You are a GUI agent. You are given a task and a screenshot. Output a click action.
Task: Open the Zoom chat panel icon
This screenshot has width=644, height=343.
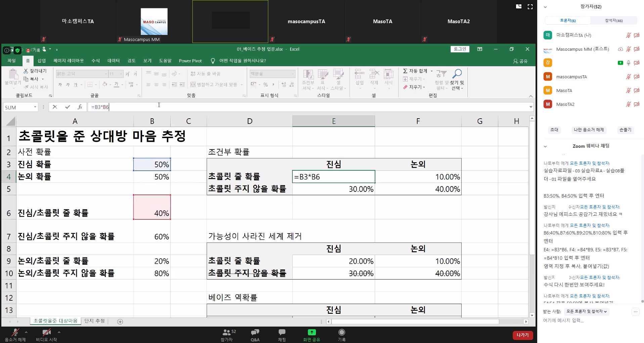[282, 333]
